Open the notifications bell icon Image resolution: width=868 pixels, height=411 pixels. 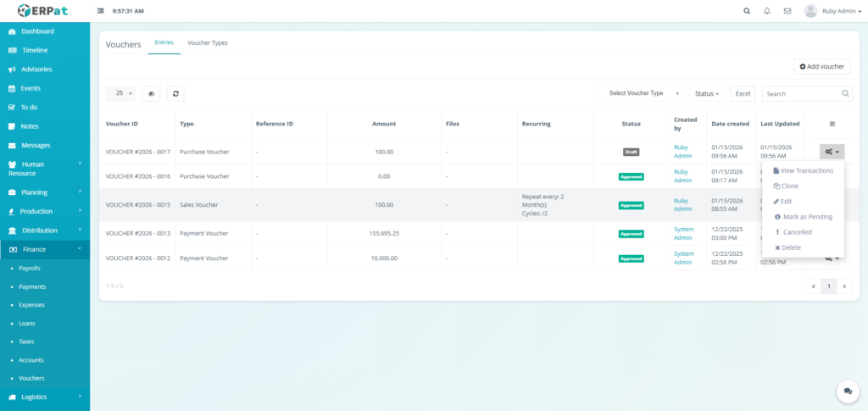(767, 11)
